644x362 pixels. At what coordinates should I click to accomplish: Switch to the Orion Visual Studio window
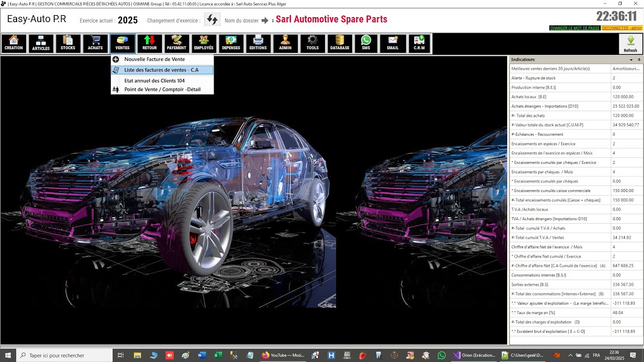click(474, 355)
